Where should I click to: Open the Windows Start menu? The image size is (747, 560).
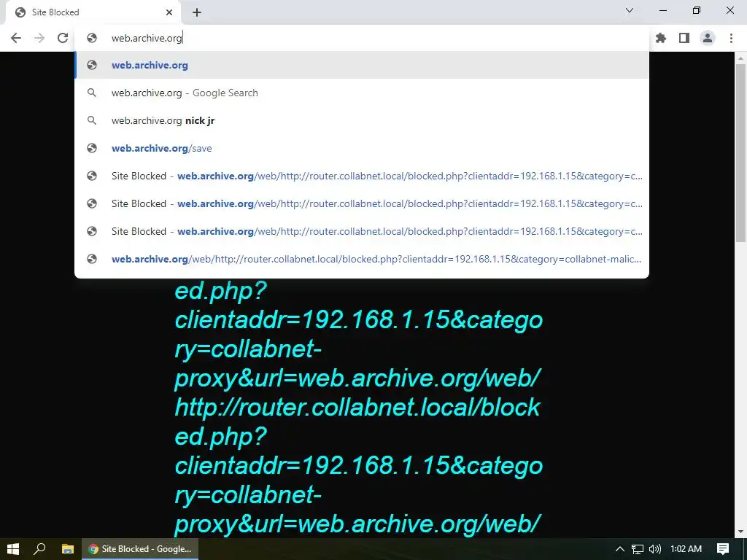(13, 548)
